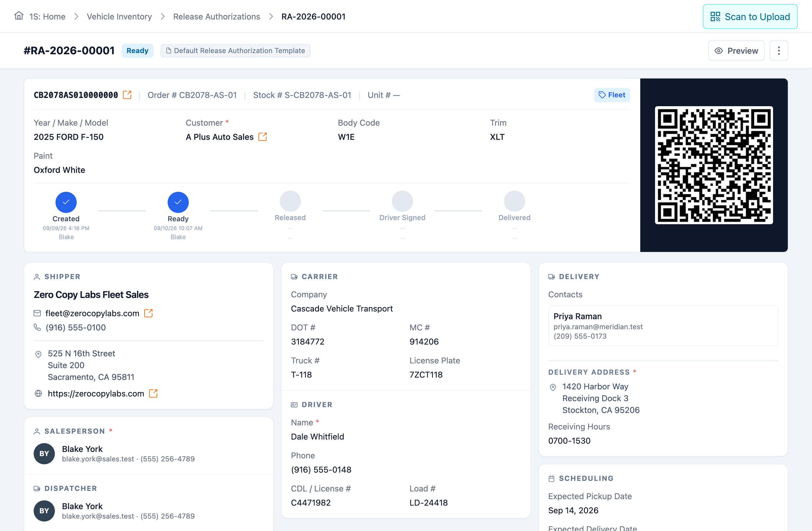Image resolution: width=812 pixels, height=531 pixels.
Task: Click the Released step circle
Action: point(290,201)
